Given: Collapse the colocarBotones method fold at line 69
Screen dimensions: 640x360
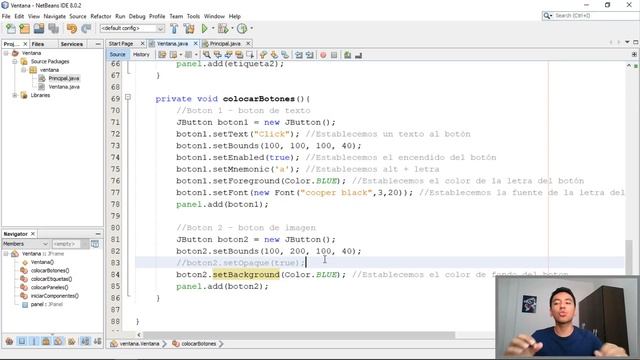Looking at the screenshot, I should pos(128,97).
